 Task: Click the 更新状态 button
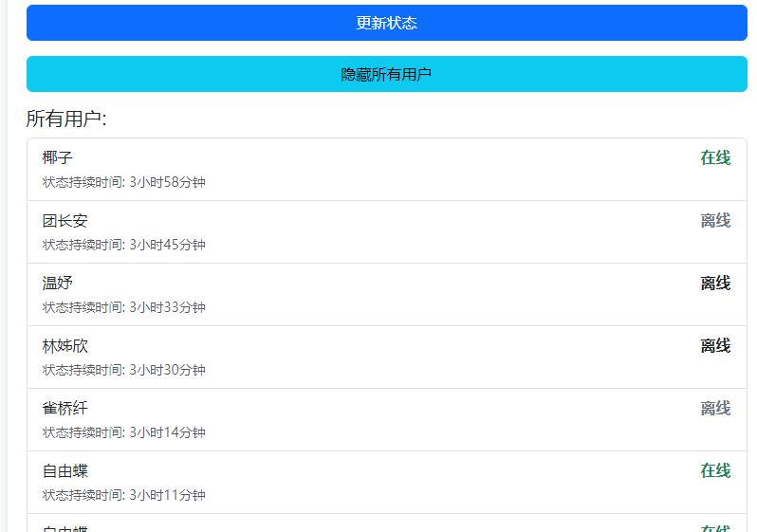pos(387,23)
